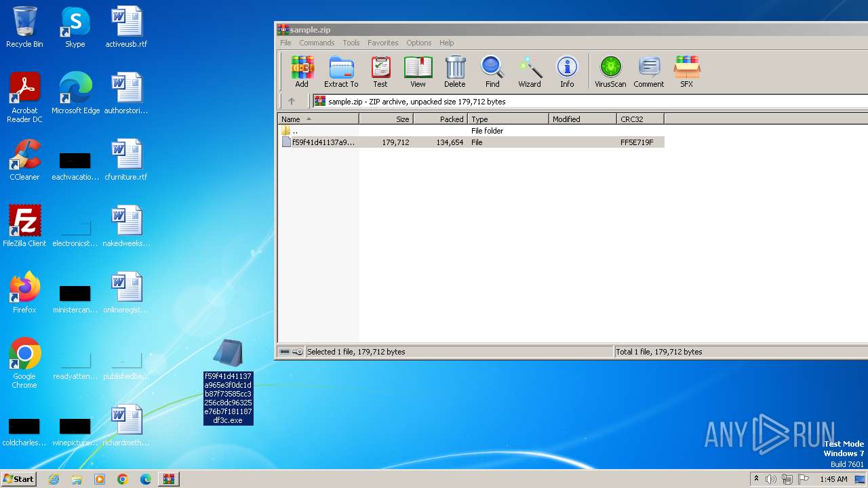Image resolution: width=868 pixels, height=488 pixels.
Task: Open the Commands menu
Action: click(x=317, y=43)
